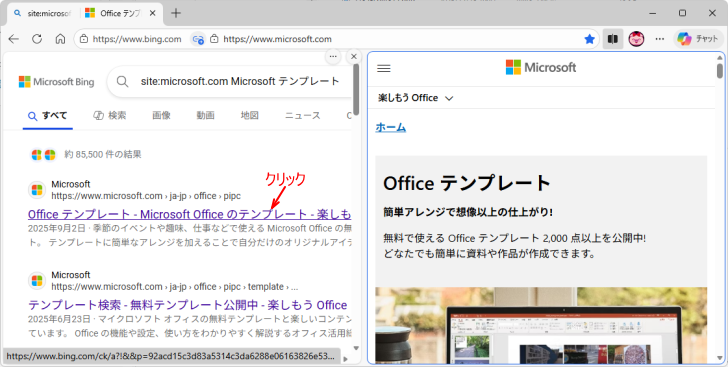This screenshot has width=728, height=367.
Task: Click the blue favorites star icon
Action: pyautogui.click(x=590, y=39)
